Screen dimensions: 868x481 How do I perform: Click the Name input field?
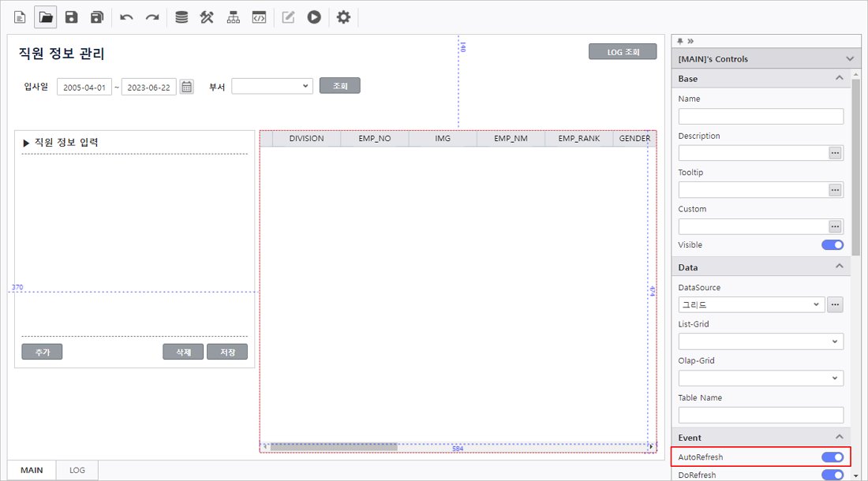pos(760,117)
